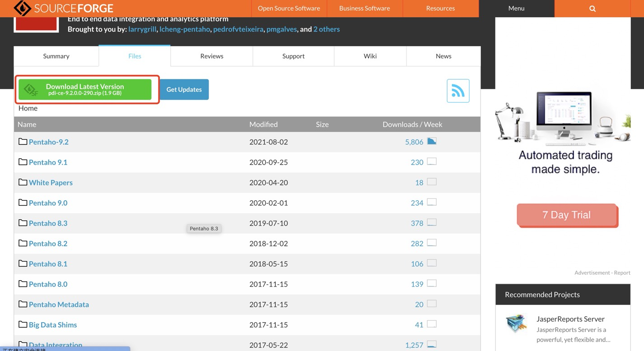
Task: Click the Pentaho 8.0 folder icon
Action: coord(23,284)
